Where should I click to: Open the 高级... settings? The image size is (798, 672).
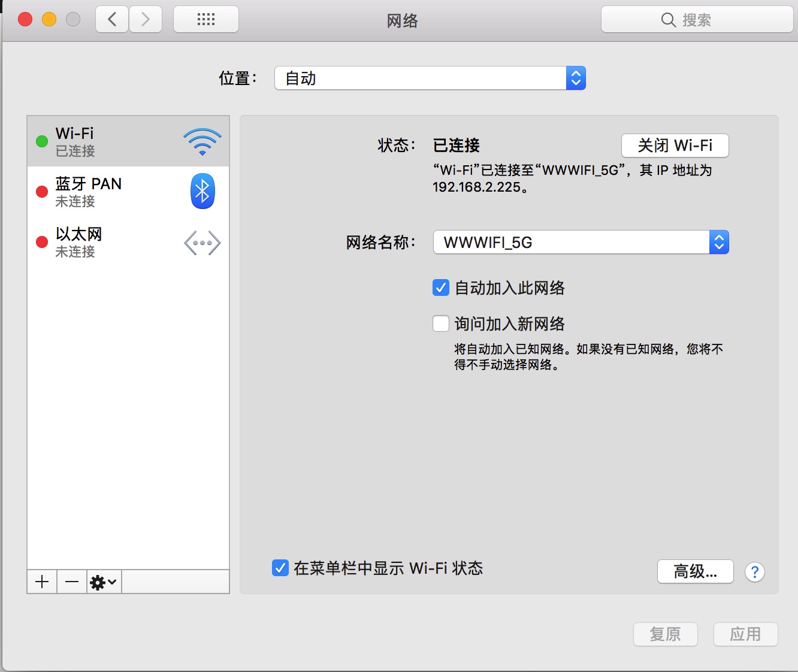point(696,571)
